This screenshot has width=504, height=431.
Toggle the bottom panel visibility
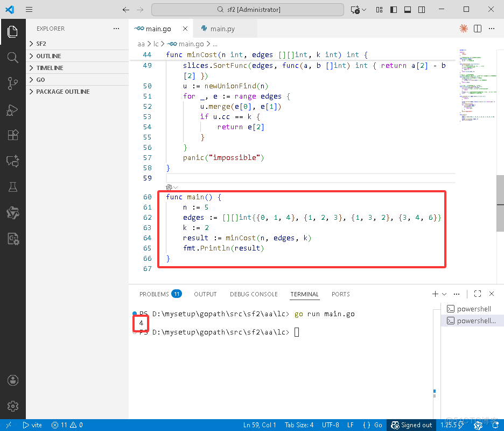tap(407, 10)
